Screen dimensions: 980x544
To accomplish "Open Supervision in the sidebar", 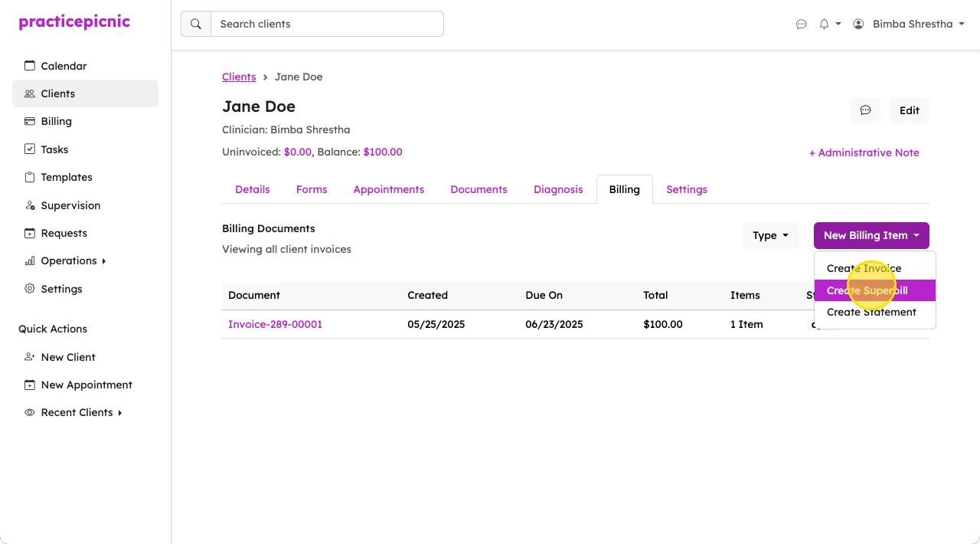I will click(x=86, y=205).
